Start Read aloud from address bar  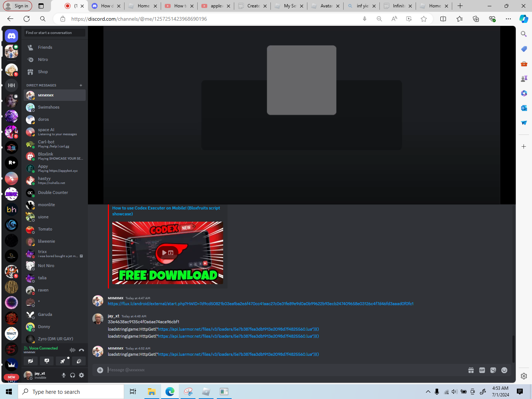394,19
